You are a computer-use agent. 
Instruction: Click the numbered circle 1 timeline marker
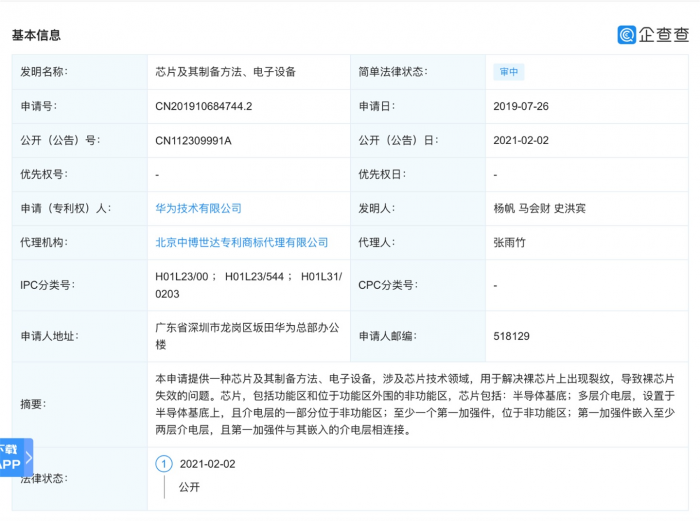pos(164,464)
